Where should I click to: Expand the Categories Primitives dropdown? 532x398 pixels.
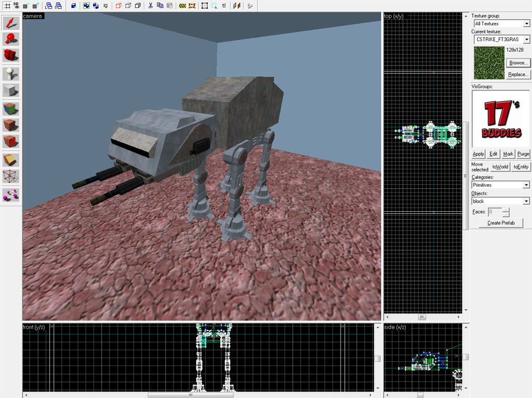526,185
